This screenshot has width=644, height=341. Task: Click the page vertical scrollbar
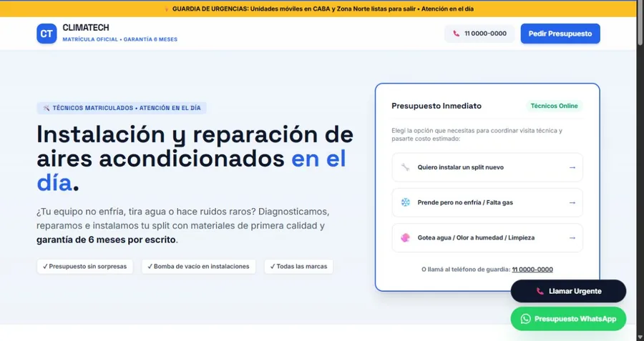coord(640,23)
